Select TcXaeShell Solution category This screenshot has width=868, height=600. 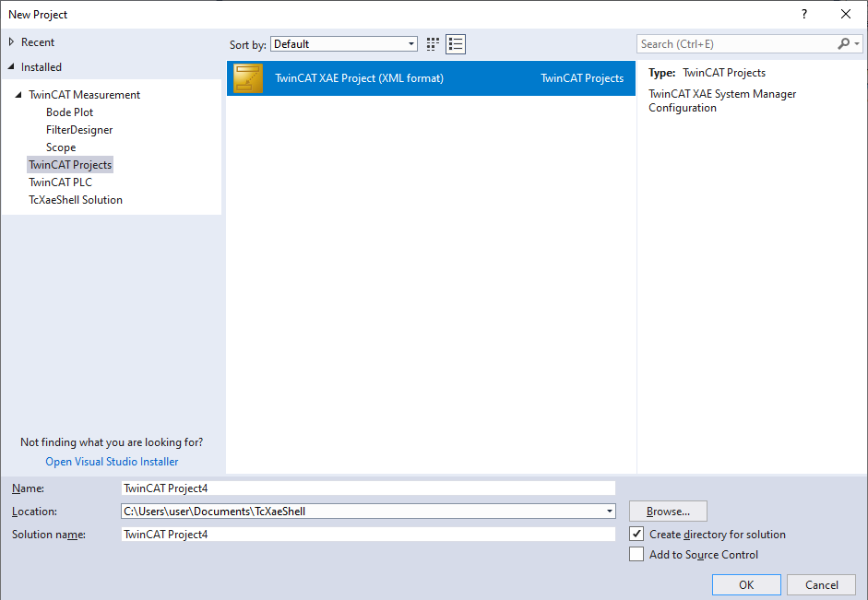pos(76,200)
